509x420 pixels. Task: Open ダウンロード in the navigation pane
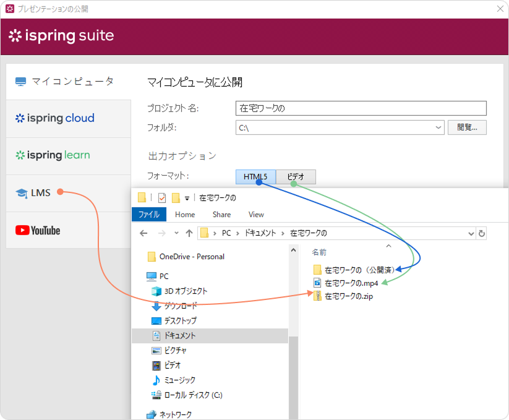click(x=180, y=306)
